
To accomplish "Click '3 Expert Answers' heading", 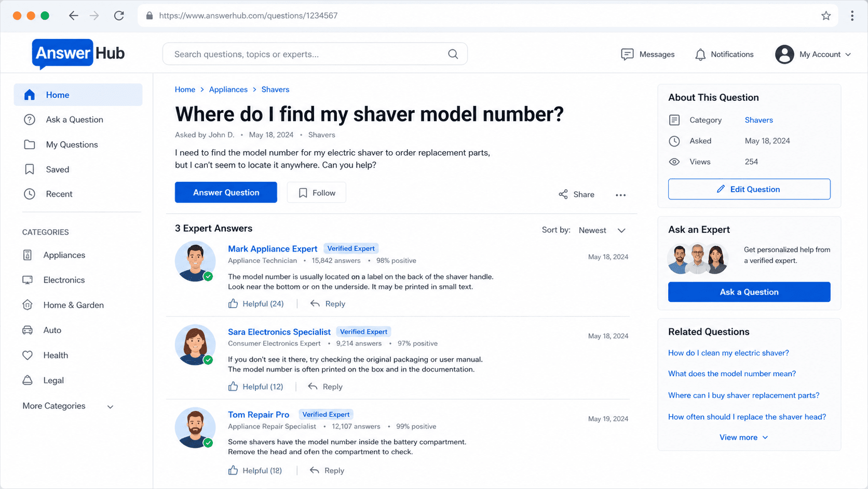I will click(x=213, y=228).
